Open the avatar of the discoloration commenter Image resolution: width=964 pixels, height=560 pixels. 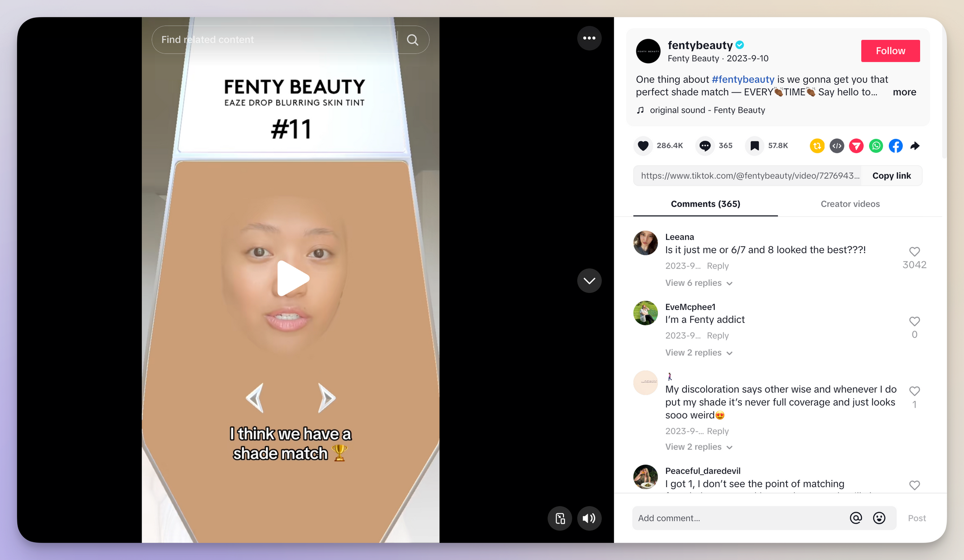point(645,383)
